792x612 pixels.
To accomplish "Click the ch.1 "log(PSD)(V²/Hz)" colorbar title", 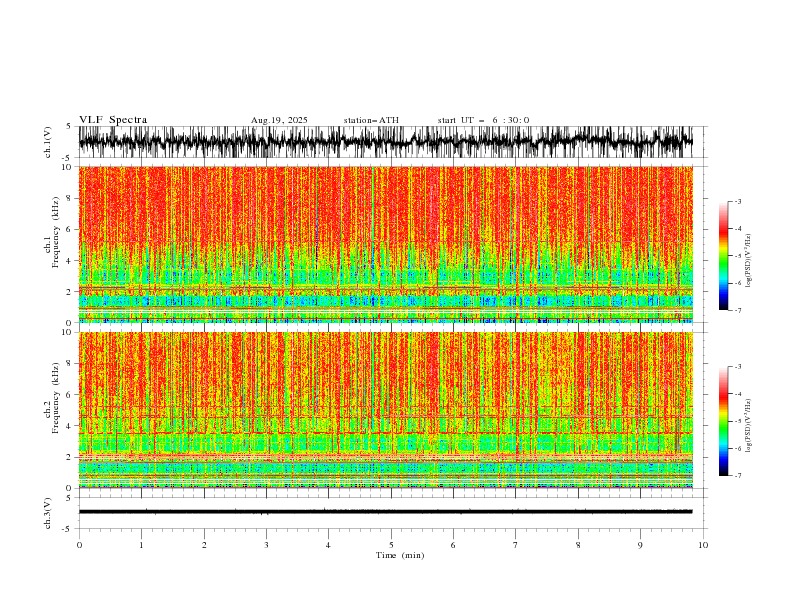I will (x=749, y=261).
